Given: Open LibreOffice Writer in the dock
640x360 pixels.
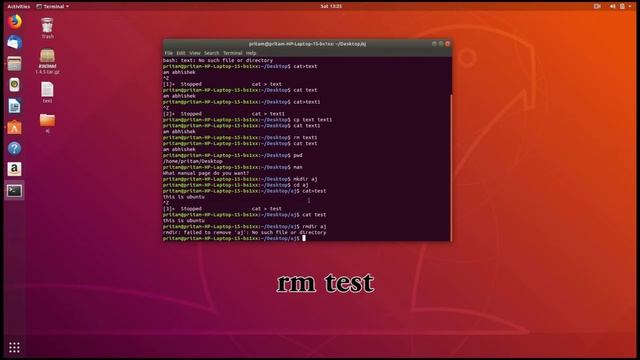Looking at the screenshot, I should pos(14,106).
